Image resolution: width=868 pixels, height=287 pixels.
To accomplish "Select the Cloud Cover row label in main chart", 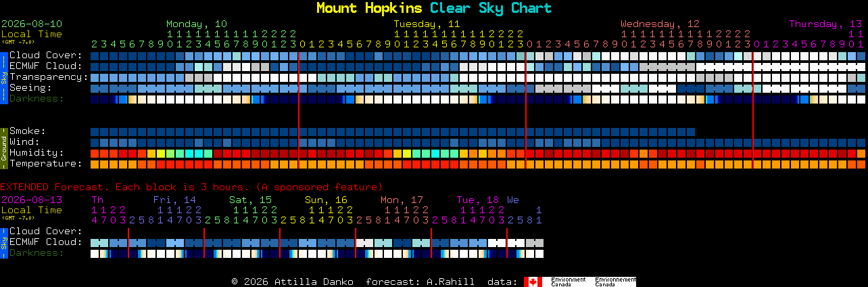I will 46,56.
